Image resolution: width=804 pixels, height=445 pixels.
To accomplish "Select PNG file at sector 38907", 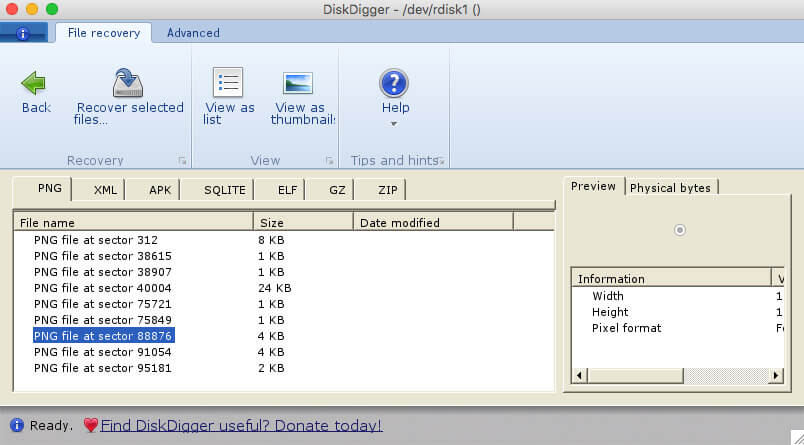I will (103, 272).
